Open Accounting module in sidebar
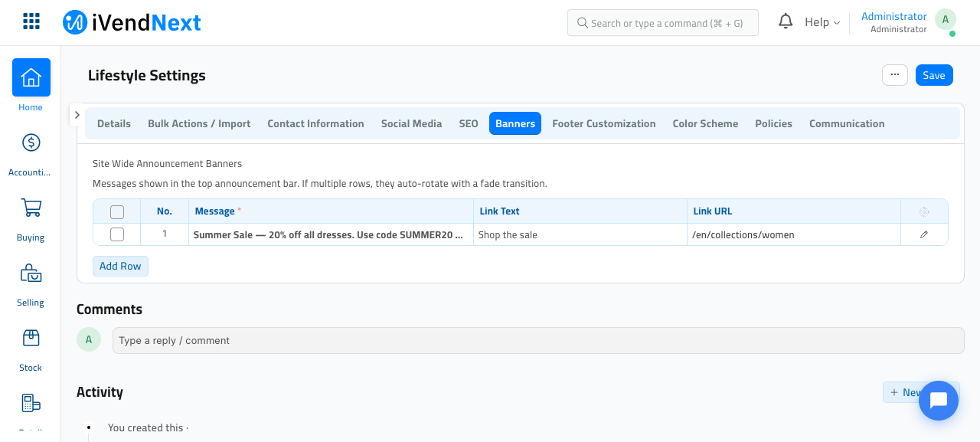This screenshot has height=442, width=980. [31, 153]
